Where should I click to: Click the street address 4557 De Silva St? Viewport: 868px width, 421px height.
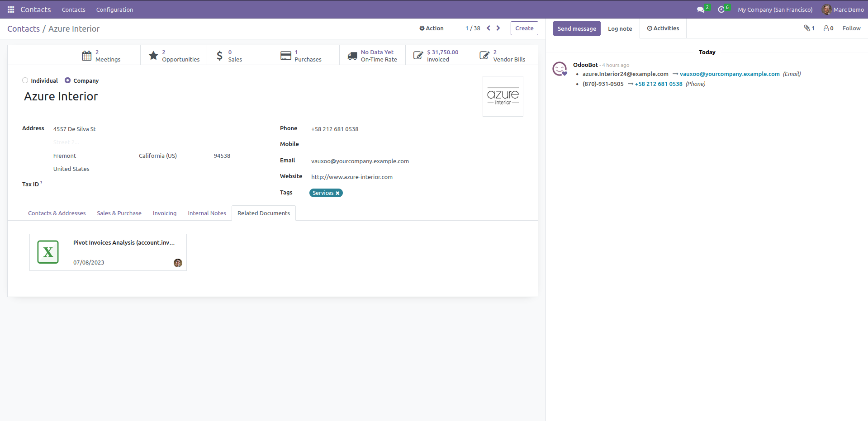75,129
